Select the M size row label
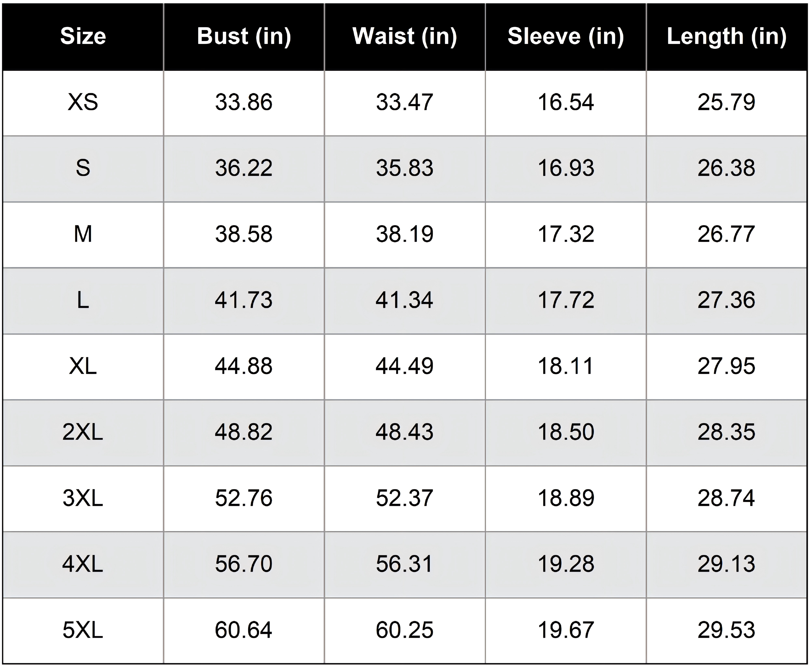 [x=83, y=235]
